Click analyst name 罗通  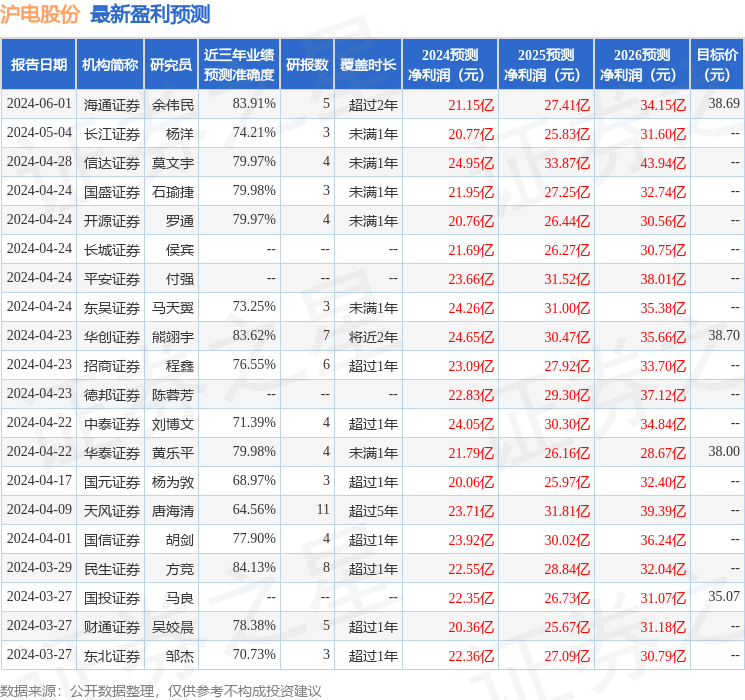180,221
